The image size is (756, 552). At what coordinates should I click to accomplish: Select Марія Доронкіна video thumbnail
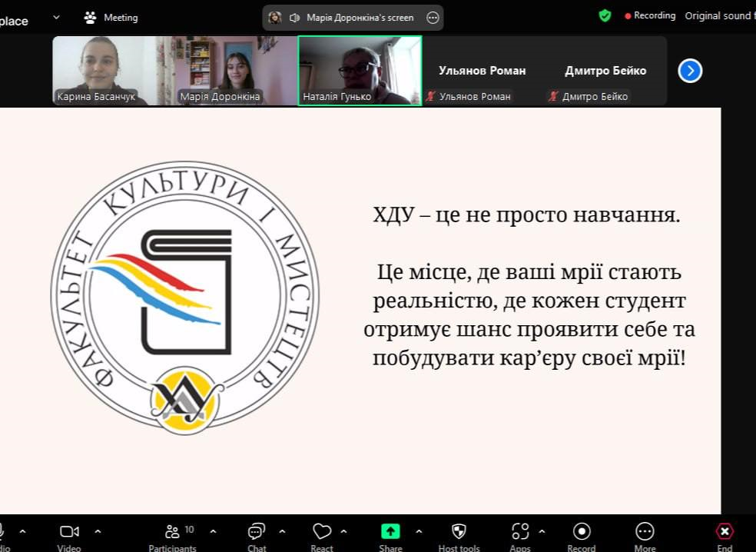tap(237, 71)
